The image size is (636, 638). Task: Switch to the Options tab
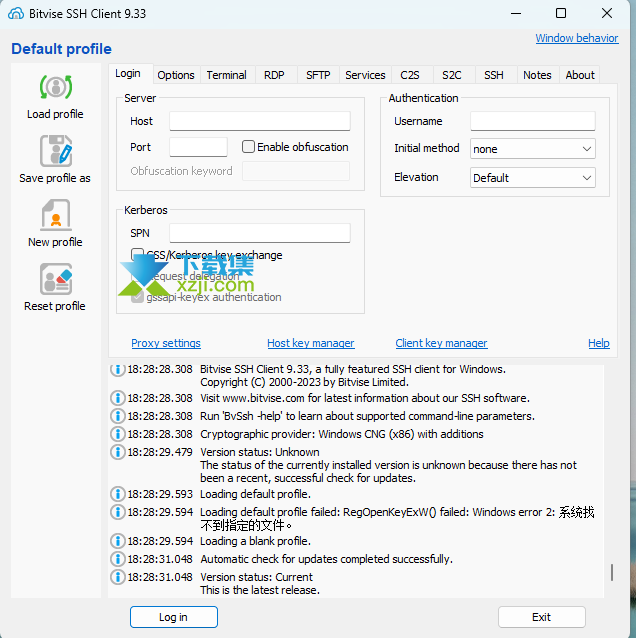(x=176, y=75)
